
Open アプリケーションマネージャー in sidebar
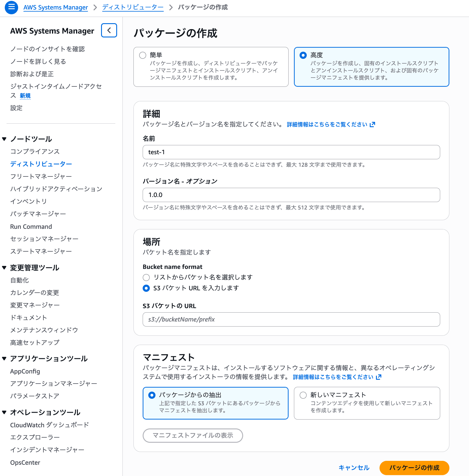53,384
